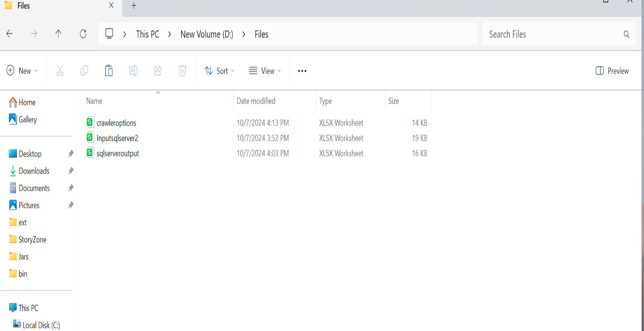Screen dimensions: 644x331
Task: Click the 19 KB size cell
Action: click(x=419, y=138)
